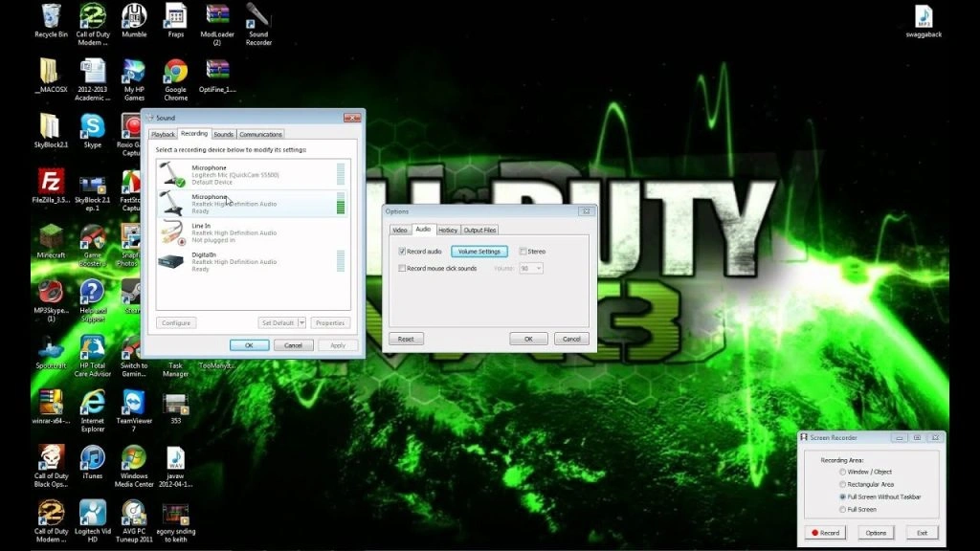Open the ModLoader (2) archive icon

(x=217, y=25)
